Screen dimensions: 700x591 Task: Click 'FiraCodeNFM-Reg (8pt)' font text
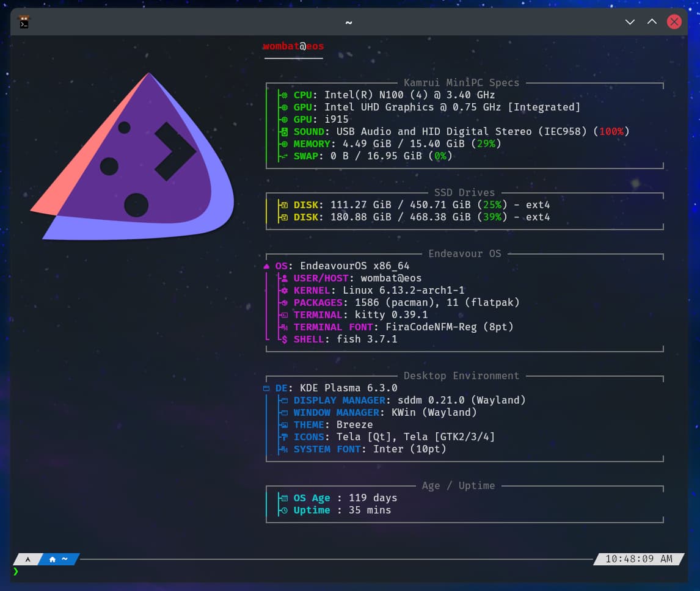point(449,327)
